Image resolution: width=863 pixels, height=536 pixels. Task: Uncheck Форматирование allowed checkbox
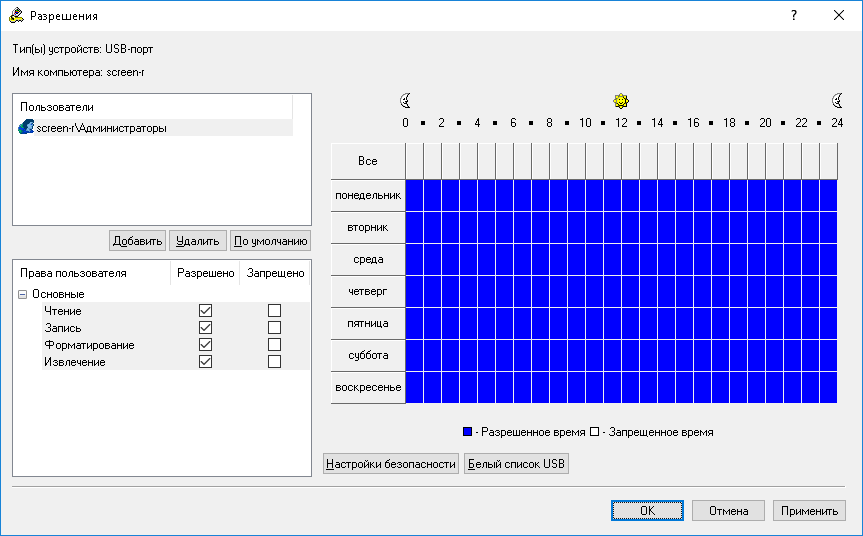click(x=206, y=345)
